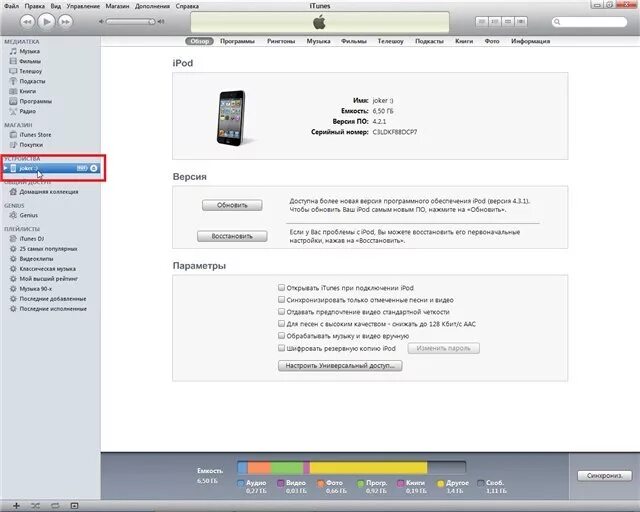The height and width of the screenshot is (512, 640).
Task: Open Последние исполненные playlist
Action: [53, 309]
